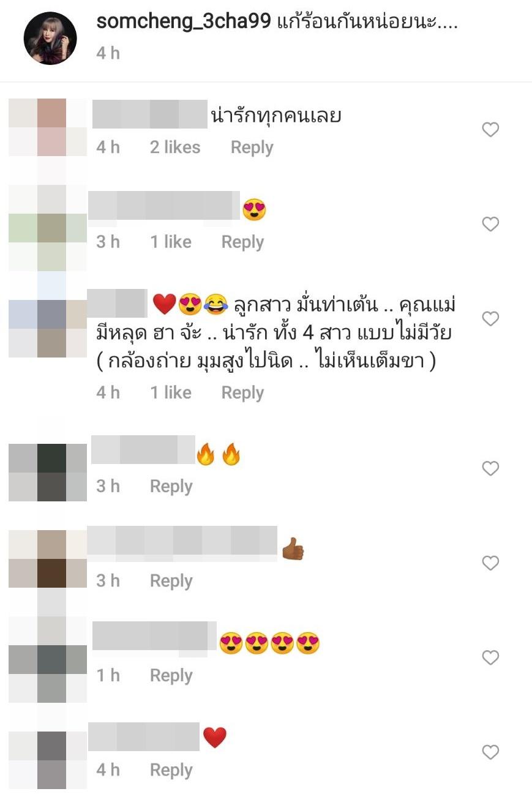
Task: Reply to the fire emojis comment
Action: click(x=171, y=487)
